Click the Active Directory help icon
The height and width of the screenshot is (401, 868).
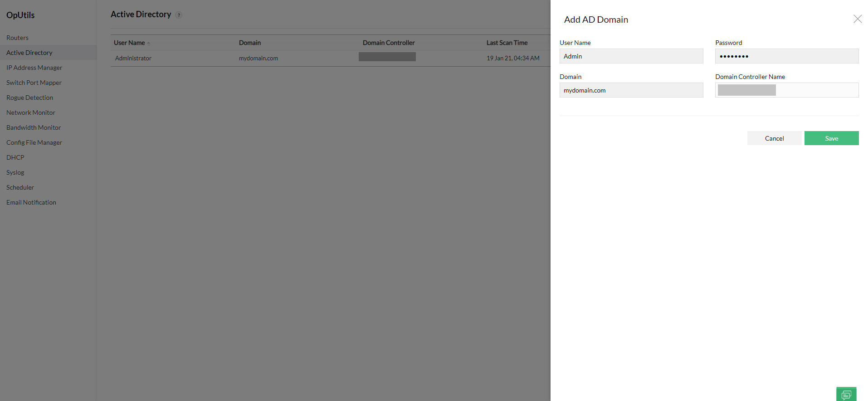coord(179,15)
